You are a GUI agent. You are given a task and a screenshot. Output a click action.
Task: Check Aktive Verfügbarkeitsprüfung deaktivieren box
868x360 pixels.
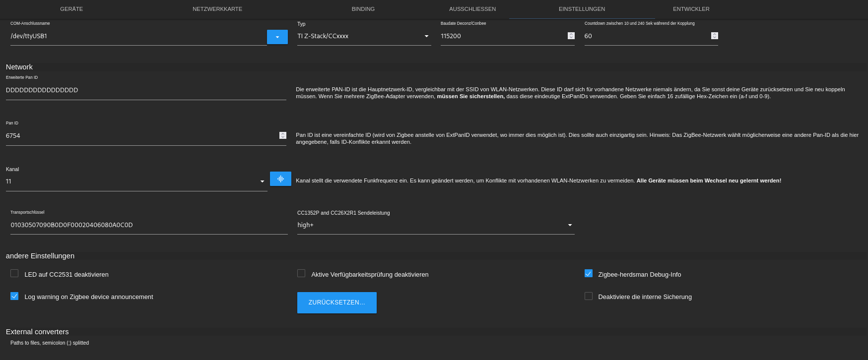tap(301, 273)
